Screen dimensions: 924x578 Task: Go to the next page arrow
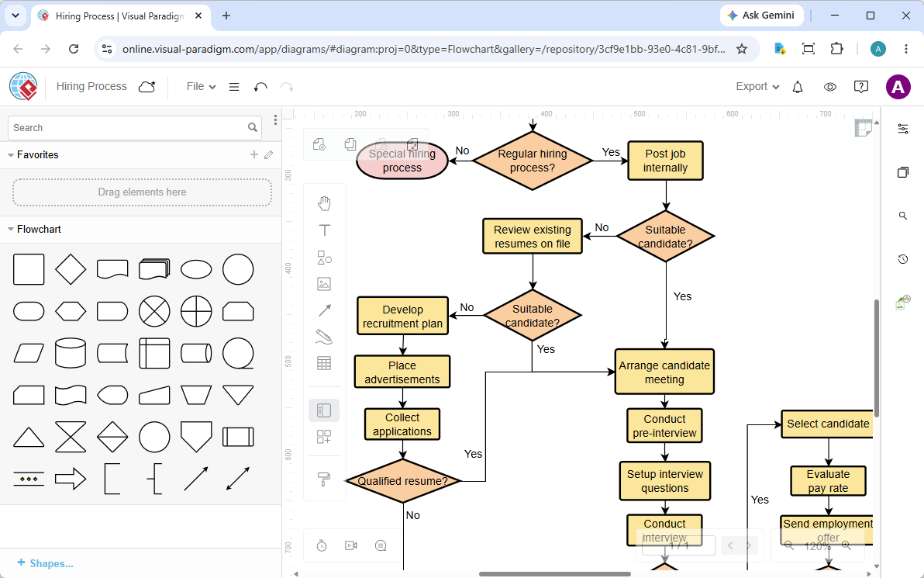pos(748,545)
